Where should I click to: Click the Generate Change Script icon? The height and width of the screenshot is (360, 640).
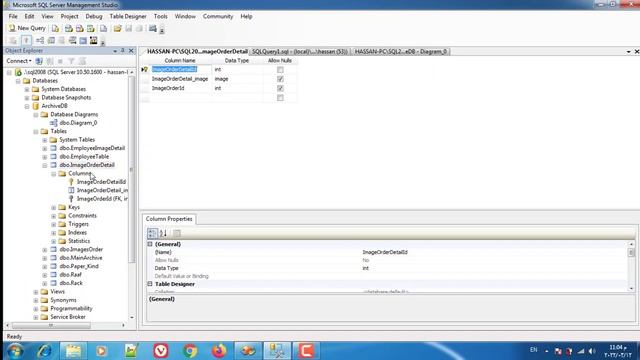[13, 40]
